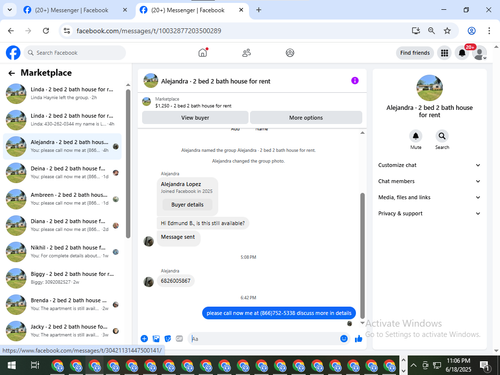Click install app icon in address bar
This screenshot has width=500, height=375.
point(416,31)
